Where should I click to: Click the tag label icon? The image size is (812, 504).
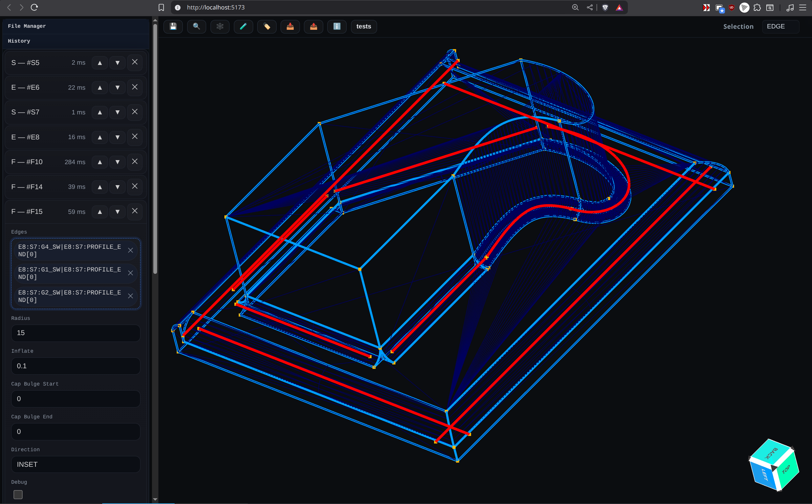pyautogui.click(x=267, y=26)
